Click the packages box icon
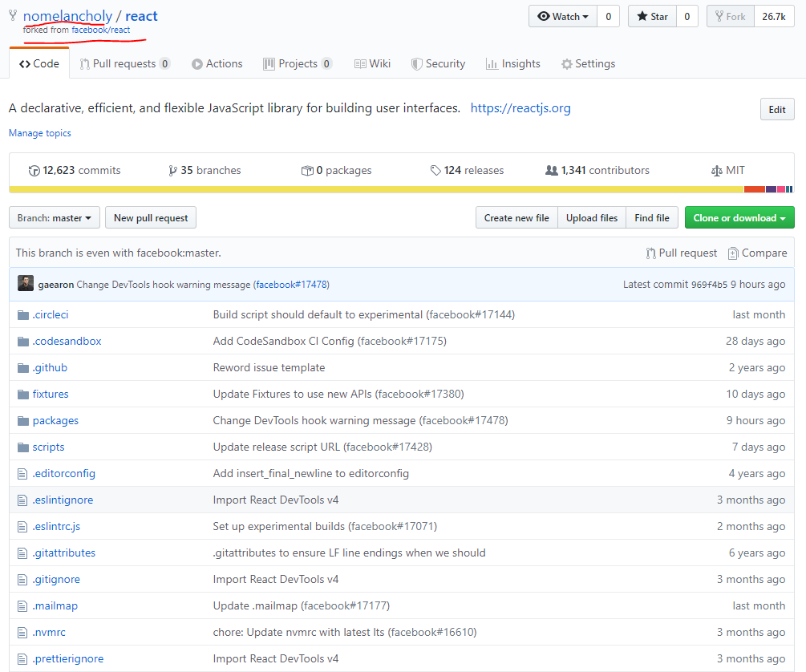This screenshot has height=672, width=806. click(307, 171)
